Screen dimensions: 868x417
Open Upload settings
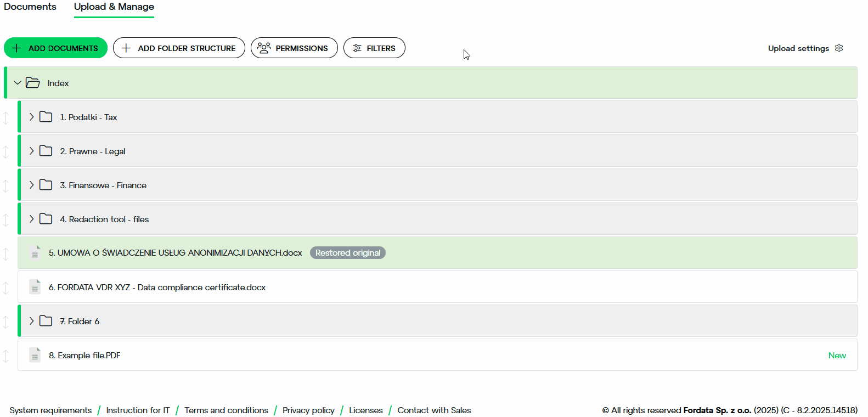pyautogui.click(x=805, y=48)
